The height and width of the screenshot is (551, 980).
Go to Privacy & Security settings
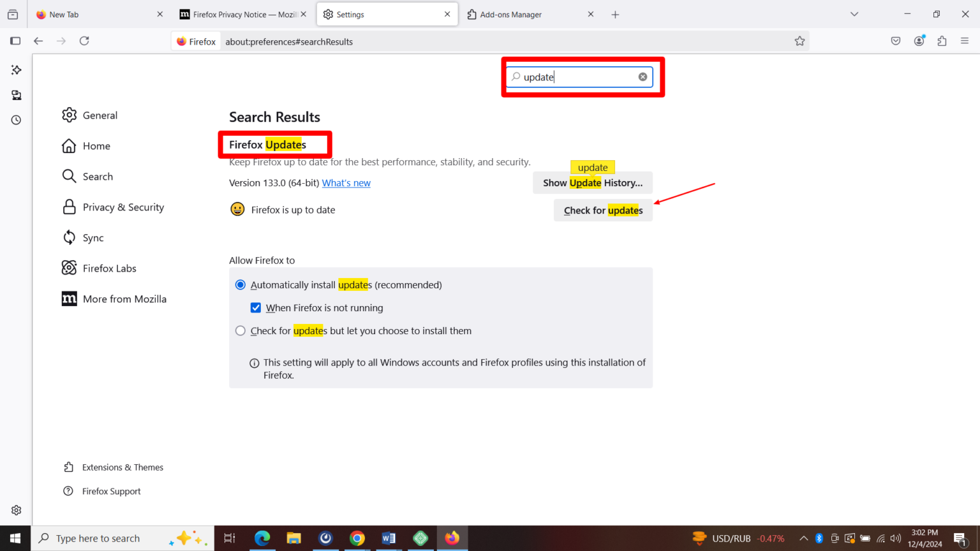click(x=122, y=207)
